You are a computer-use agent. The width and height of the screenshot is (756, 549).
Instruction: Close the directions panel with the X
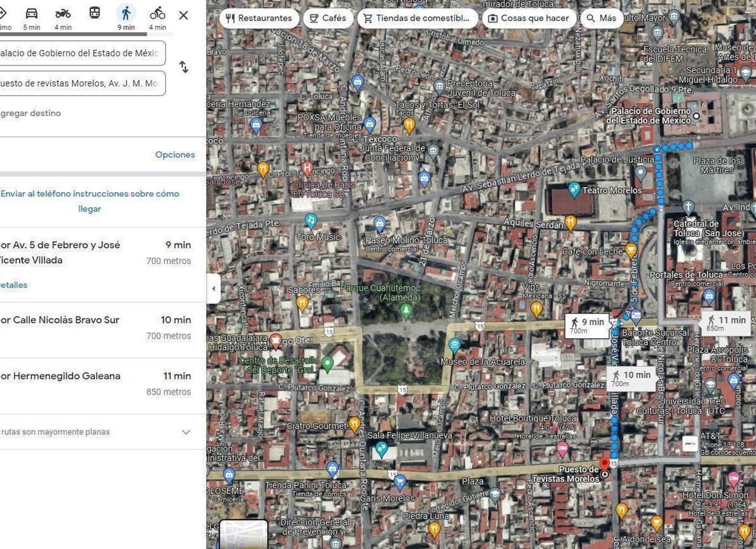(x=183, y=15)
